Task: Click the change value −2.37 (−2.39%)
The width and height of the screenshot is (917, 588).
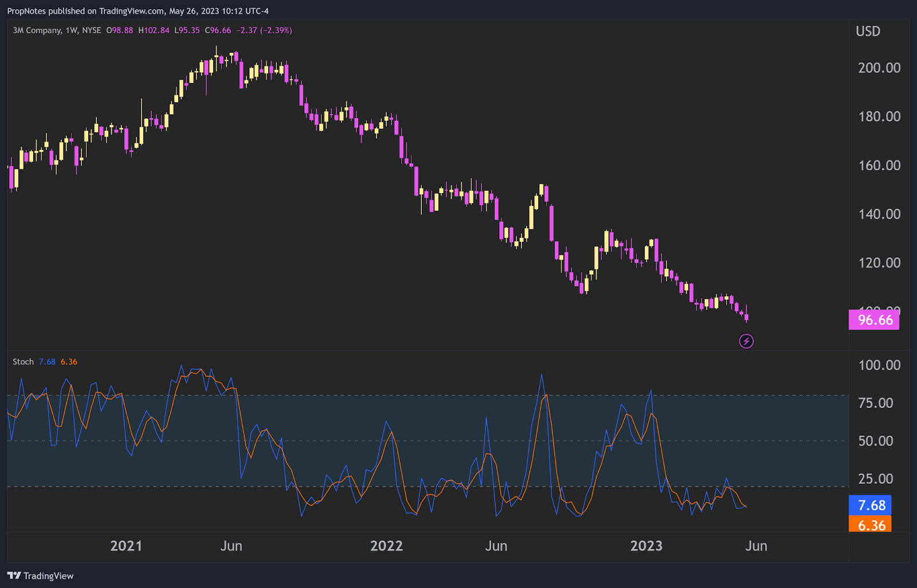Action: pyautogui.click(x=264, y=30)
